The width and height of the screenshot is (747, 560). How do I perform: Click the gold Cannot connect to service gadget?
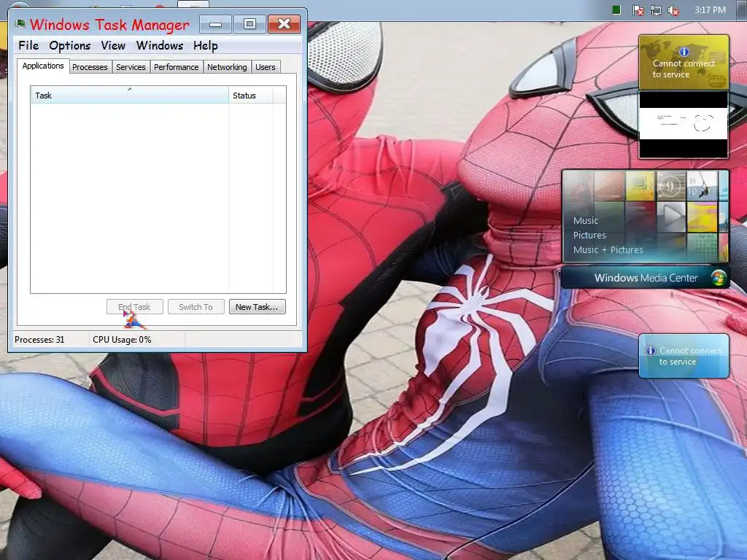tap(684, 62)
